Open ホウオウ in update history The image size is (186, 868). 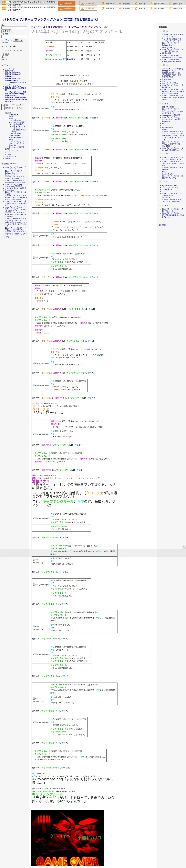click(x=165, y=123)
